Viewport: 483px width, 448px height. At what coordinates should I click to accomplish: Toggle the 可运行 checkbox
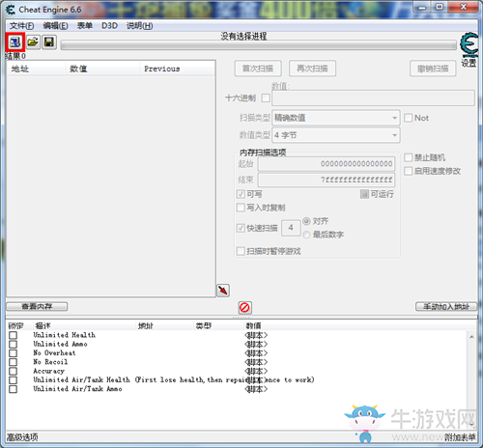pos(364,194)
